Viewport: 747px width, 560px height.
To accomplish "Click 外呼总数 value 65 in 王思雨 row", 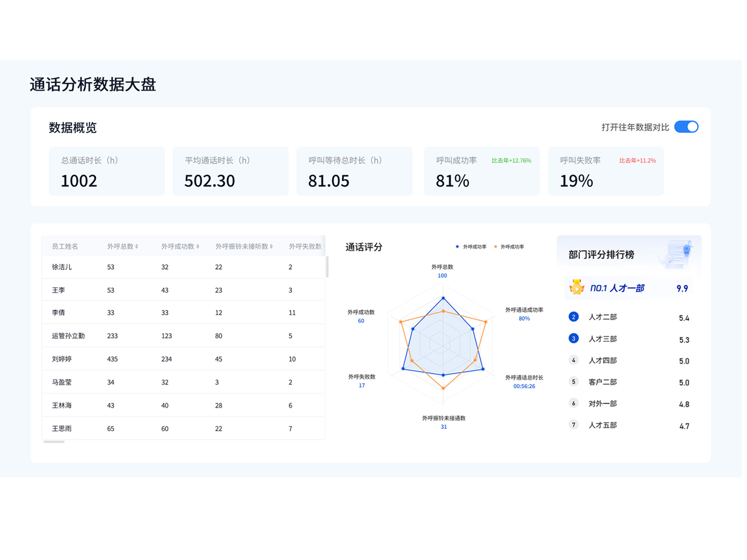I will (x=111, y=428).
